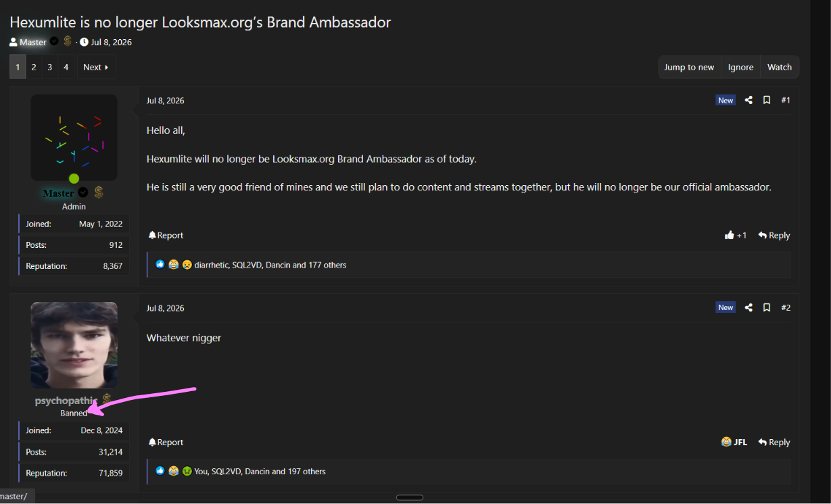Click Jump to new button
Screen dimensions: 831x504
(x=689, y=67)
